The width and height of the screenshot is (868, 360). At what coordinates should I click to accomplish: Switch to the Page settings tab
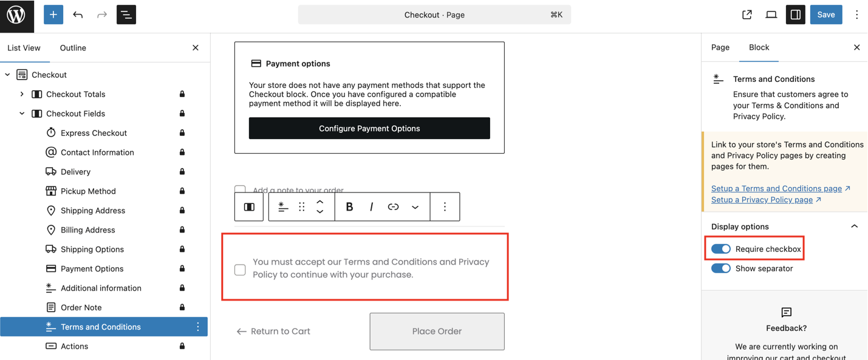tap(720, 47)
